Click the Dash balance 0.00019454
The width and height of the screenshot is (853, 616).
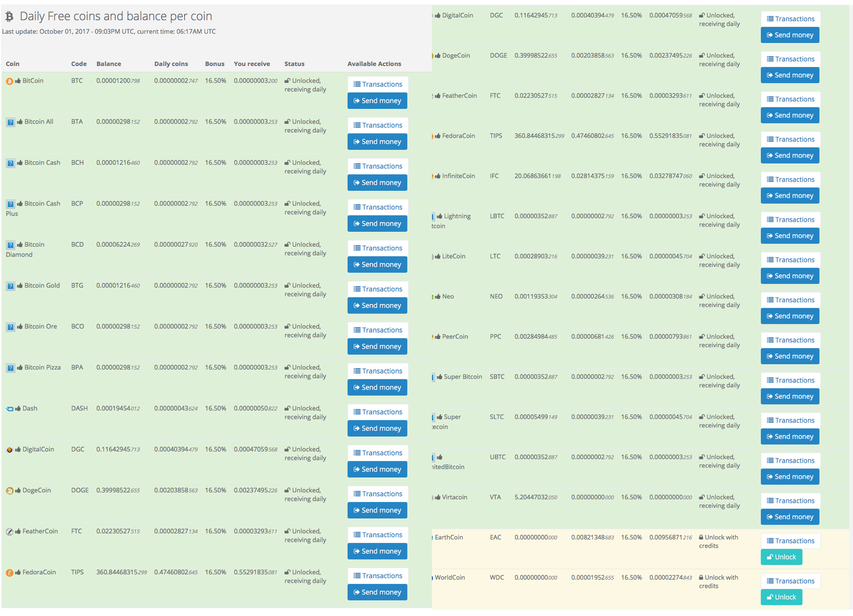click(118, 409)
